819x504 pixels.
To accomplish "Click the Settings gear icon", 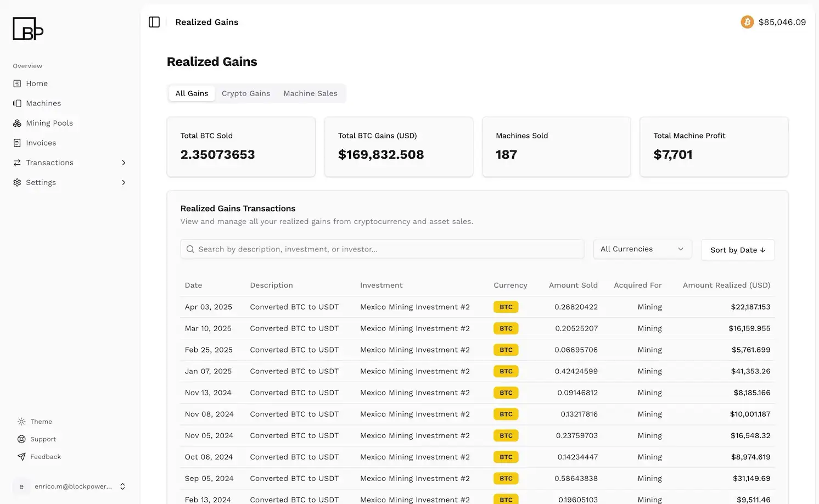I will coord(17,182).
